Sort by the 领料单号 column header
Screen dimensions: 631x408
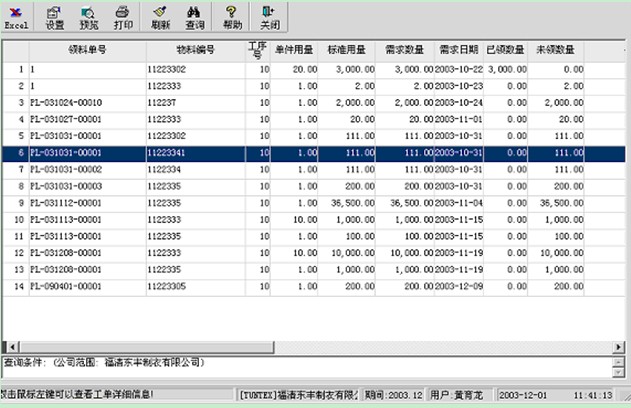(87, 50)
